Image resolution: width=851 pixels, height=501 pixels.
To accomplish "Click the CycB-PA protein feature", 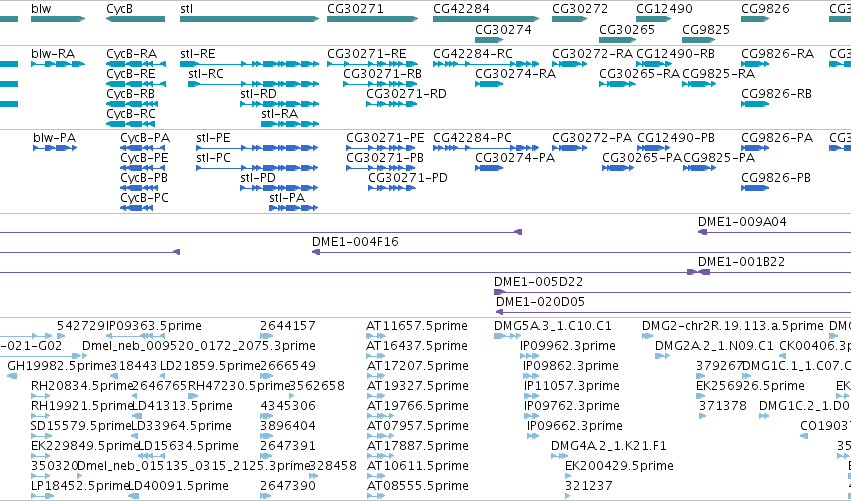I will click(141, 148).
